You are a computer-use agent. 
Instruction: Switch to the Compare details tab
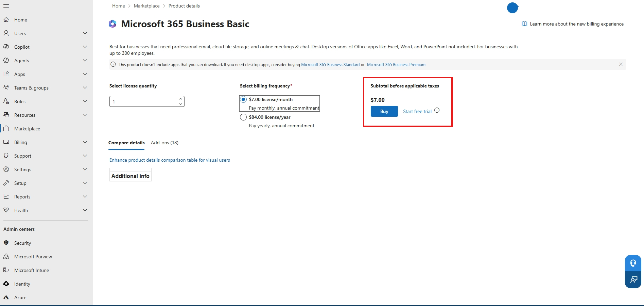pos(126,143)
